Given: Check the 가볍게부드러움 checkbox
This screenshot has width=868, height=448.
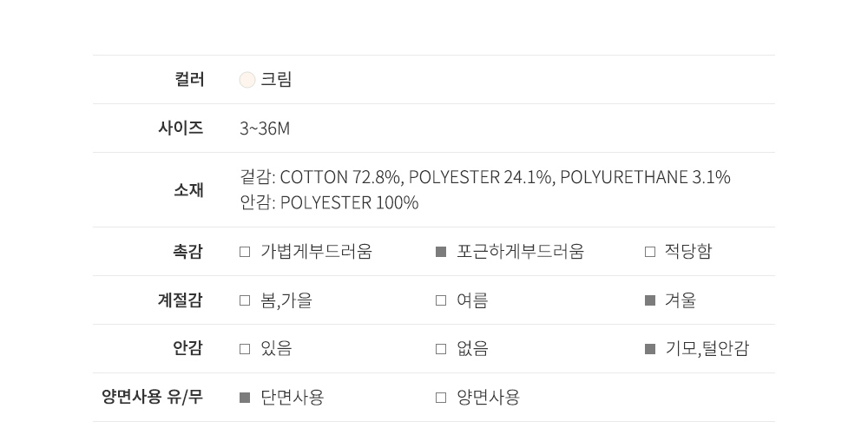Looking at the screenshot, I should pyautogui.click(x=245, y=252).
